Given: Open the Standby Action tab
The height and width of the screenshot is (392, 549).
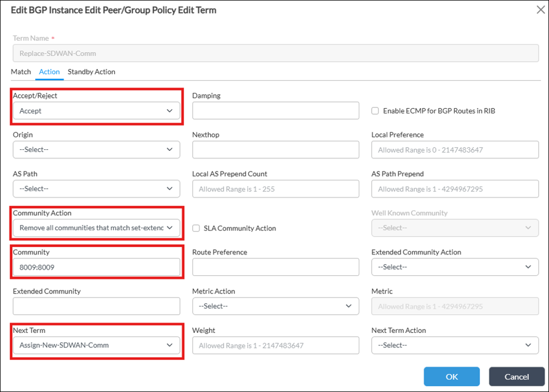Looking at the screenshot, I should 91,72.
